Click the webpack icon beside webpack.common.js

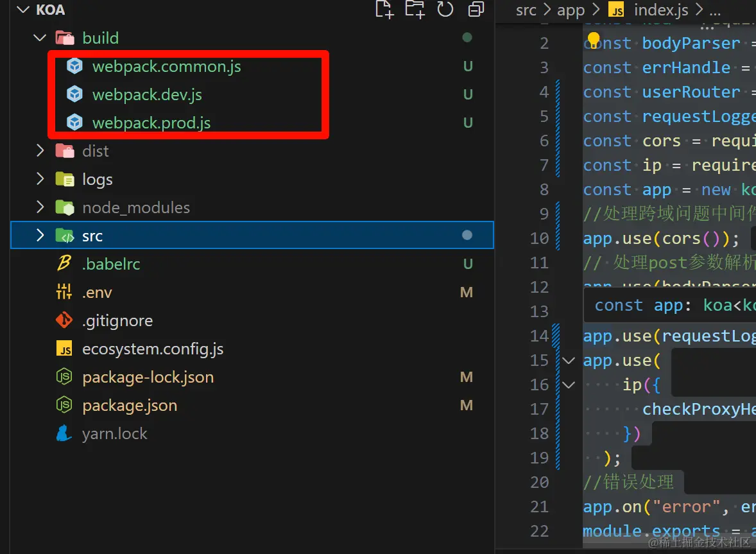[x=74, y=66]
